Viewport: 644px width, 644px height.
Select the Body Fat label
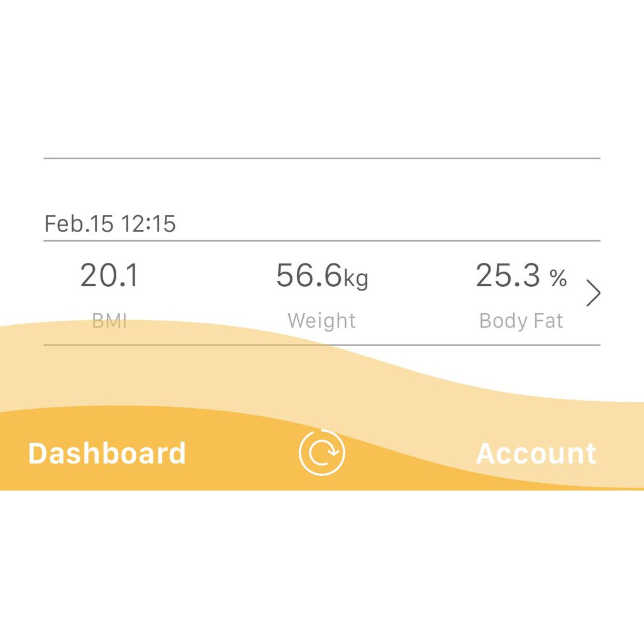click(x=521, y=321)
